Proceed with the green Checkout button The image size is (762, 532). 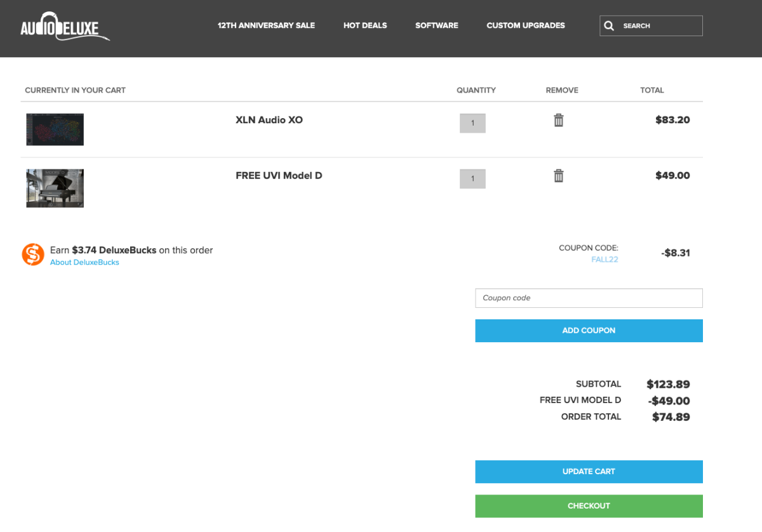pyautogui.click(x=589, y=506)
